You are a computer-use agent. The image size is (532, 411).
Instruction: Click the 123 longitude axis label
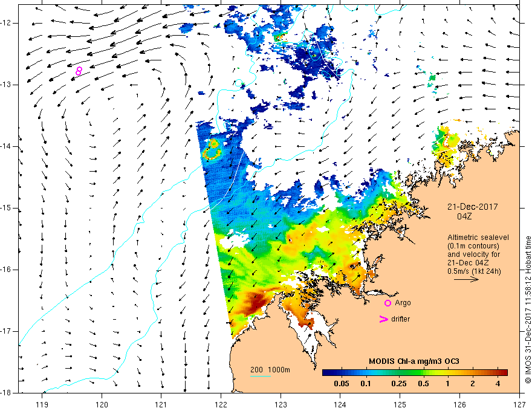pyautogui.click(x=281, y=404)
